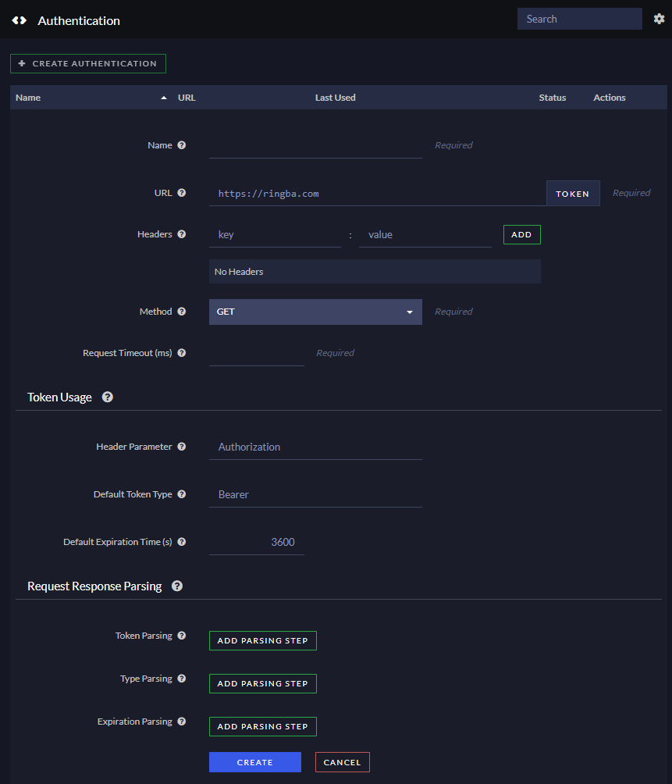Add parsing step for Type Parsing
This screenshot has height=784, width=672.
263,683
